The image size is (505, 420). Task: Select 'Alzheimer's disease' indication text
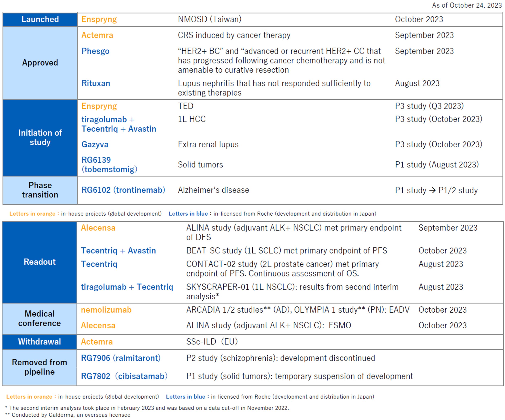click(x=214, y=190)
